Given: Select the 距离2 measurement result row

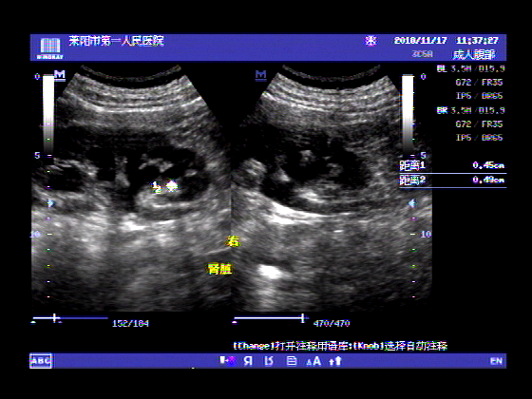Looking at the screenshot, I should click(452, 180).
